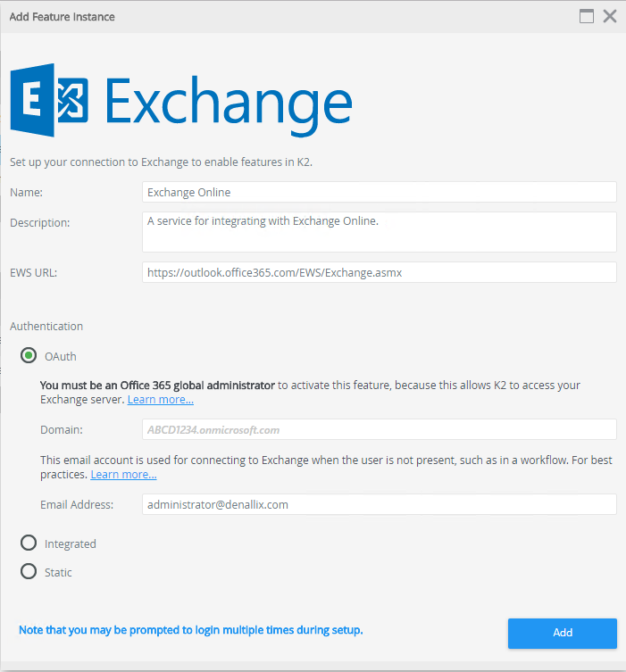Click the EWS URL label

[34, 272]
